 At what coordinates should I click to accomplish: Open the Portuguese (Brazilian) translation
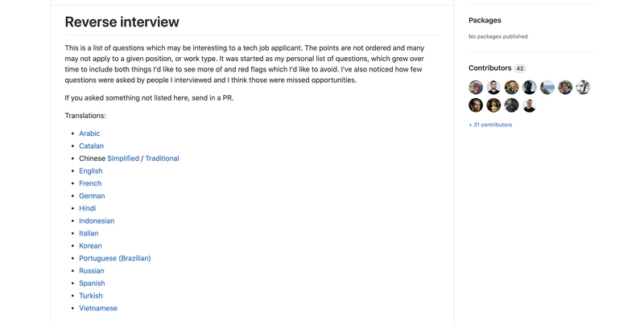[x=115, y=258]
